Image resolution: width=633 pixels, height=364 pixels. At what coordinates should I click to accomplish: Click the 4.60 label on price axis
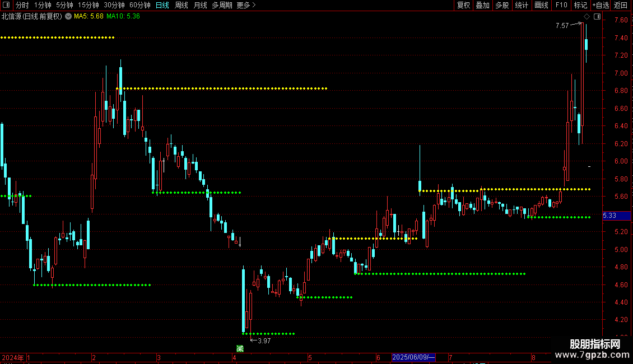click(621, 284)
